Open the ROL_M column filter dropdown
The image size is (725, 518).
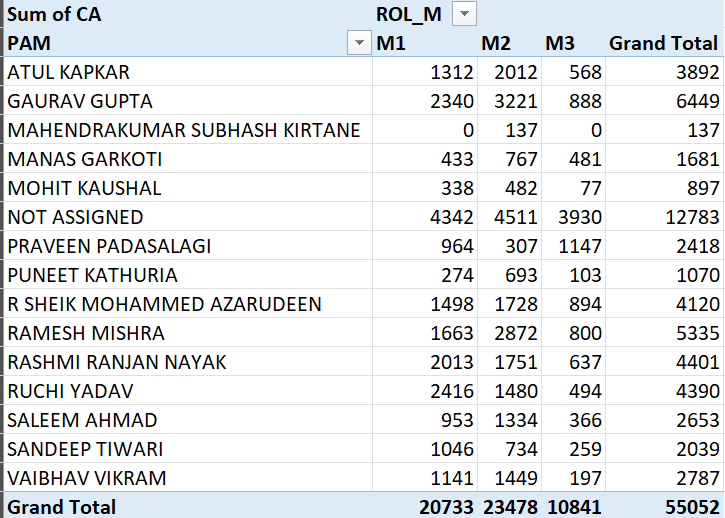(x=465, y=14)
